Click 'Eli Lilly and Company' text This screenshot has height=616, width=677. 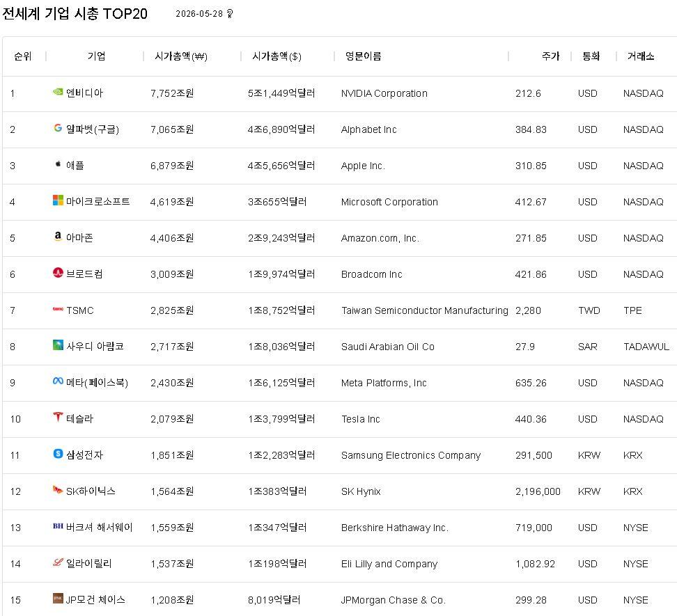(x=389, y=564)
